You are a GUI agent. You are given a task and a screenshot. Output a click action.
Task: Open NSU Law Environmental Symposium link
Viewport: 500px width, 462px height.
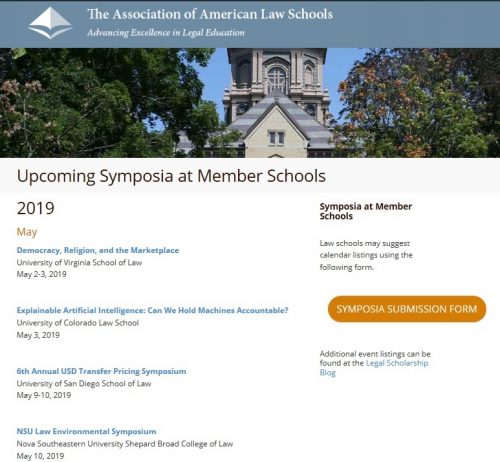pyautogui.click(x=86, y=431)
